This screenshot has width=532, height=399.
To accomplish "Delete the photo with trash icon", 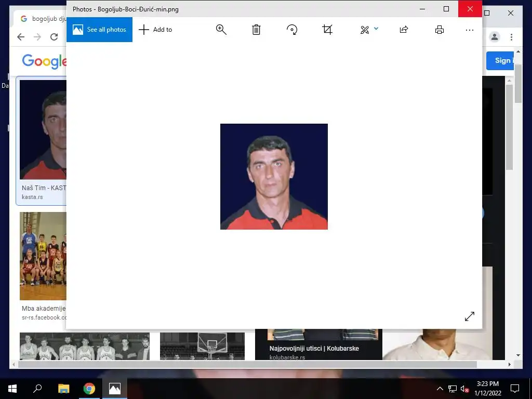I will point(256,30).
